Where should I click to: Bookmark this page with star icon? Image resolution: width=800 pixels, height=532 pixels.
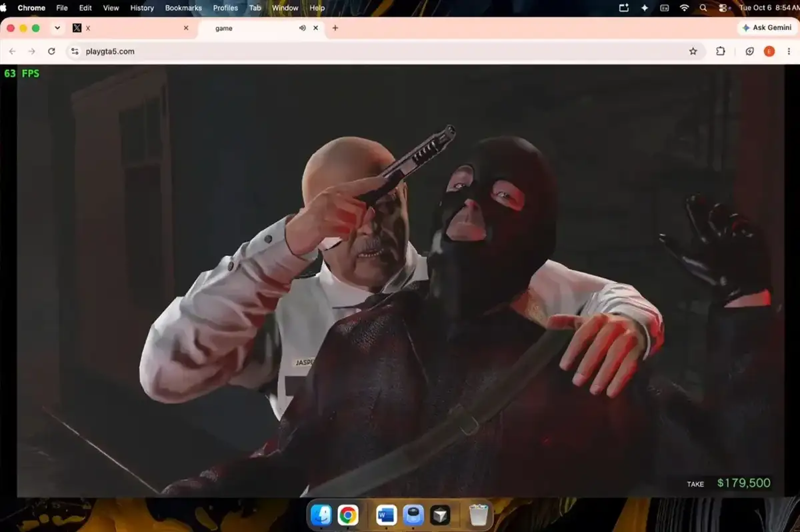[693, 51]
